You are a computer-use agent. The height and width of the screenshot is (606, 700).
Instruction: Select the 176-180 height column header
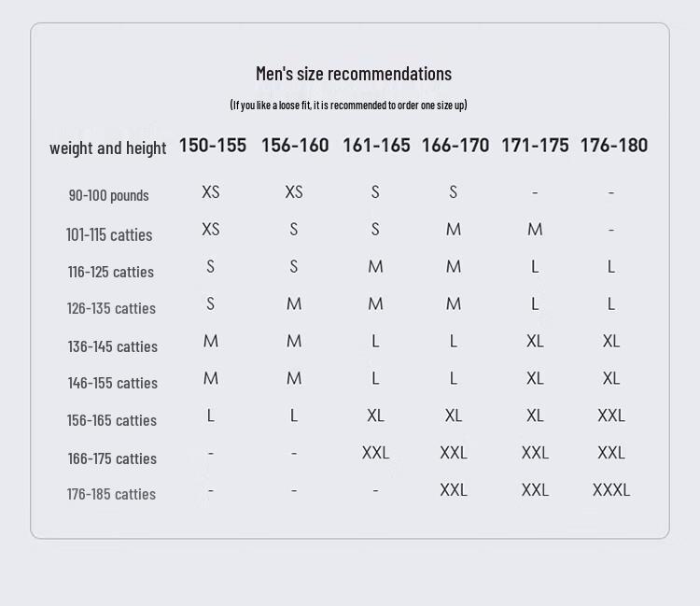click(613, 145)
